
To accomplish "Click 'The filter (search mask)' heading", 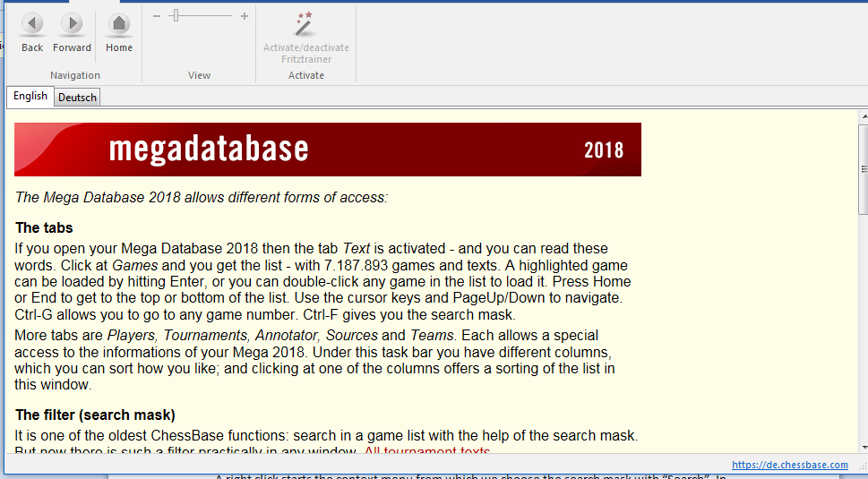I will tap(95, 415).
